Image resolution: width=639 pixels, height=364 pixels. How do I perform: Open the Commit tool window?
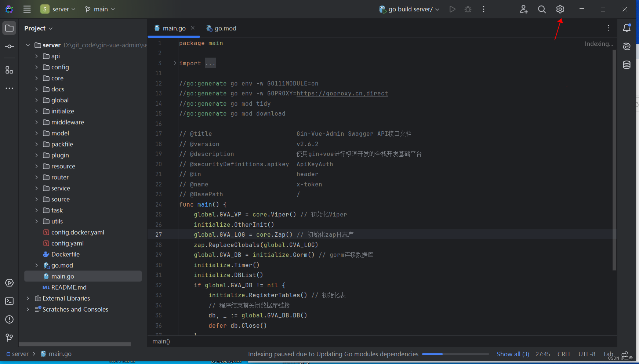[x=9, y=46]
